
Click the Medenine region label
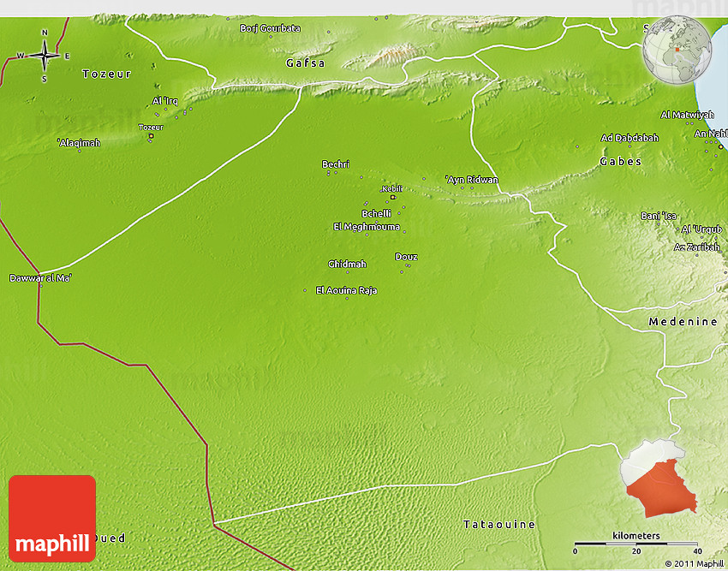[x=683, y=321]
